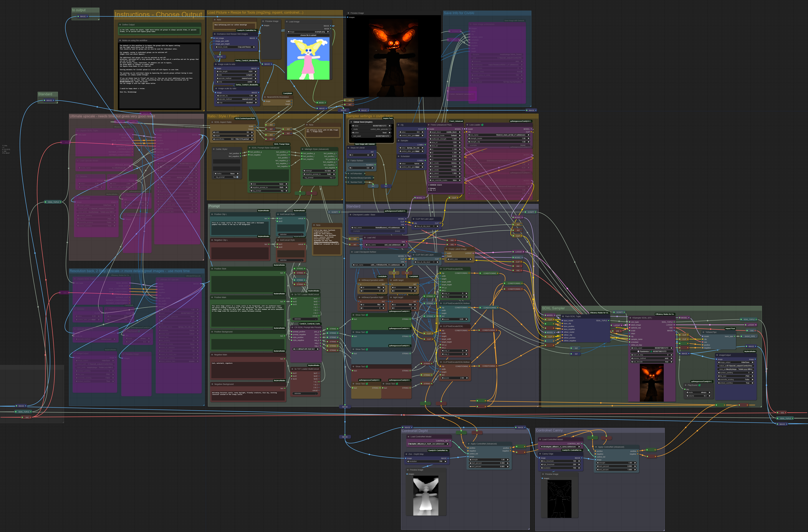Click the generated image preview inside KSampler SDXL
The width and height of the screenshot is (808, 532).
tap(652, 383)
